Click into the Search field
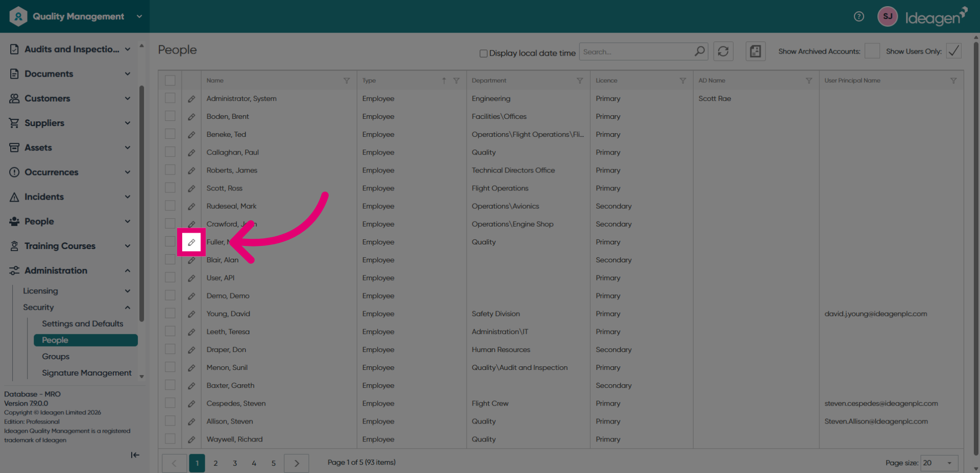Image resolution: width=980 pixels, height=473 pixels. [636, 52]
